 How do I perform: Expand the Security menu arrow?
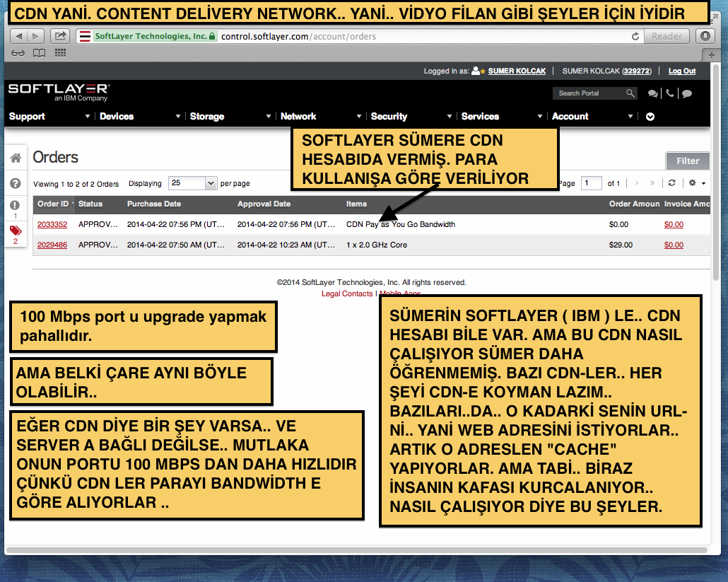click(x=450, y=116)
